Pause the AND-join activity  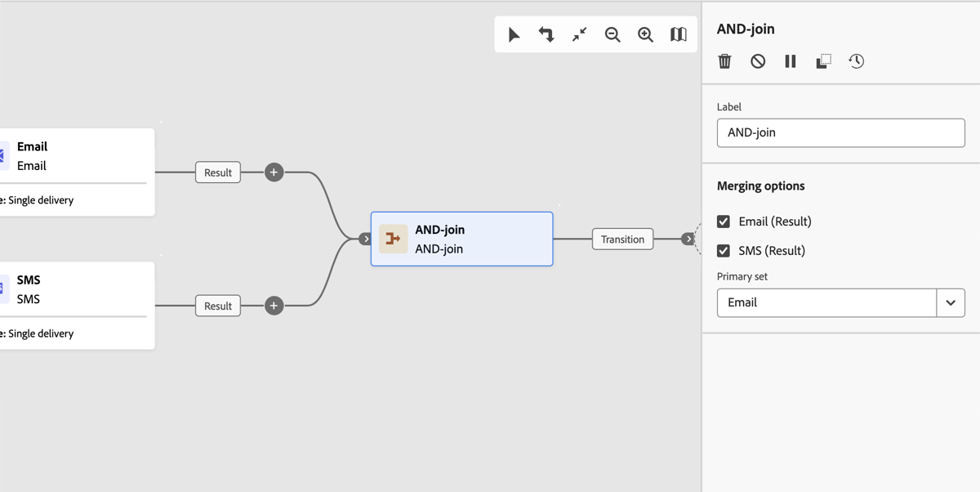coord(790,60)
